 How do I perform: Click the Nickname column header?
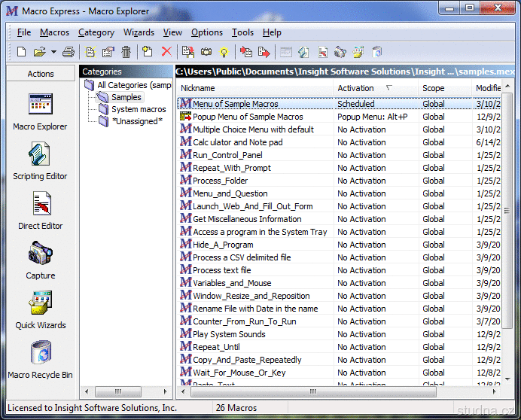pos(199,88)
